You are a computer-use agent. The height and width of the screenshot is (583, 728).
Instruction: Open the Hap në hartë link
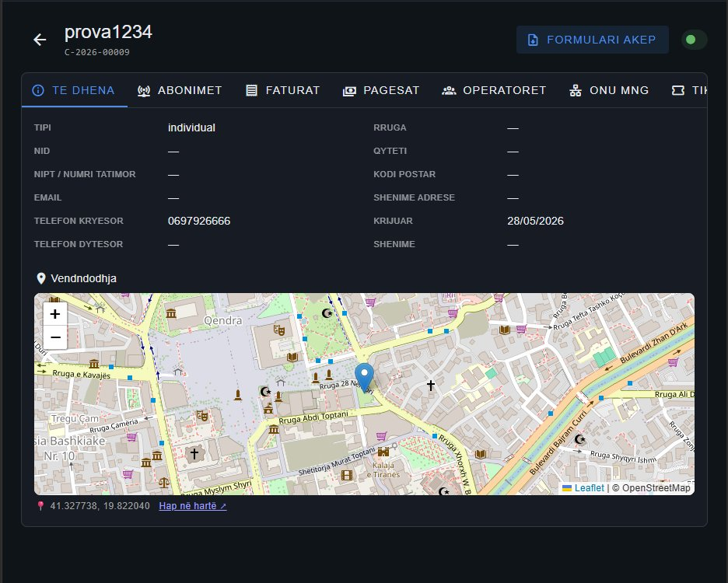click(x=193, y=506)
